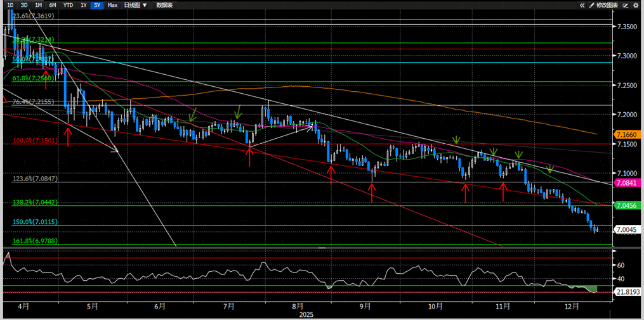Click the 7.0456 green moving average label
Image resolution: width=644 pixels, height=320 pixels.
click(x=627, y=205)
